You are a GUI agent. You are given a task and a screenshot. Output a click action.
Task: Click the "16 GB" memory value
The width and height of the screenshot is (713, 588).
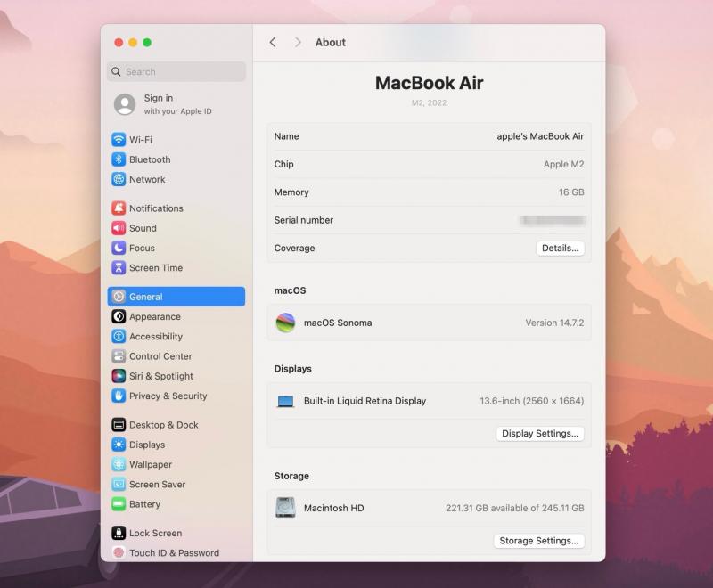[x=571, y=192]
